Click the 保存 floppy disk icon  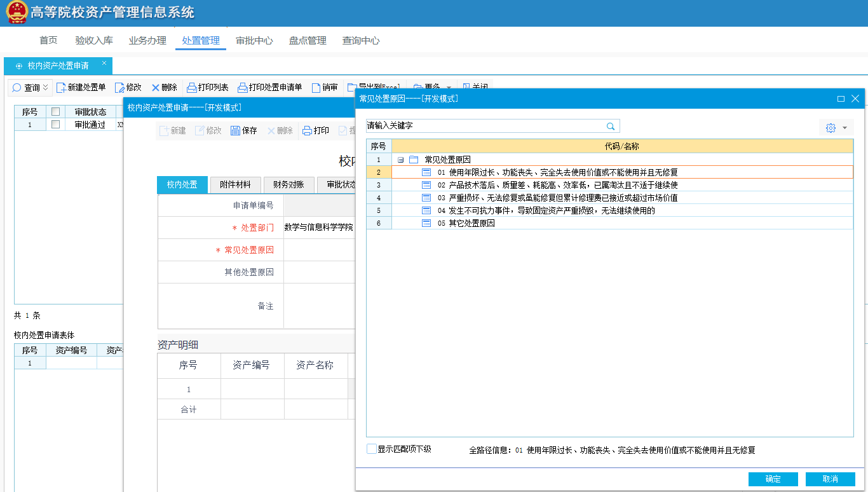(x=235, y=131)
